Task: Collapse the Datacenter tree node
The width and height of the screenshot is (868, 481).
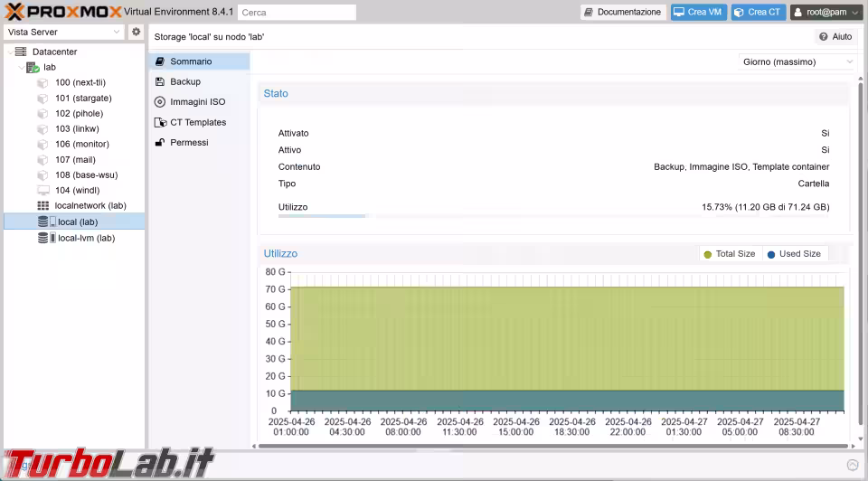Action: click(x=10, y=52)
